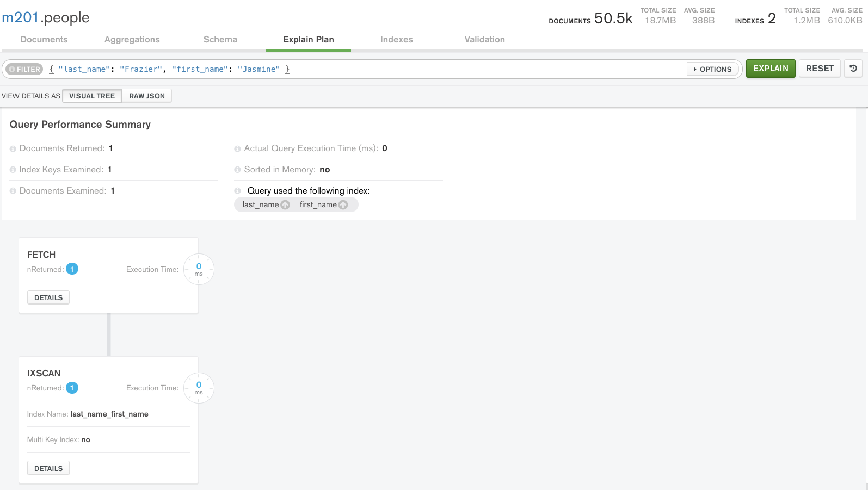Click the Query Performance Summary heading
Image resolution: width=868 pixels, height=490 pixels.
coord(80,125)
